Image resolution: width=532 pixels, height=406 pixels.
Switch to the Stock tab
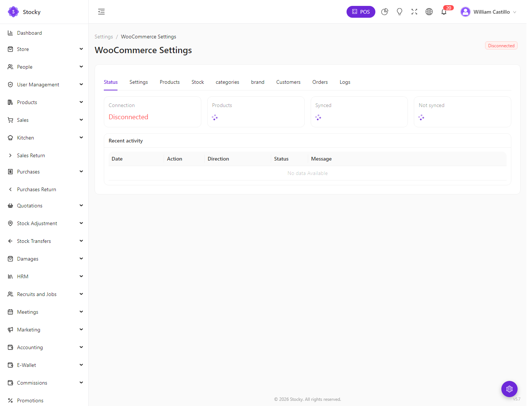pos(198,82)
